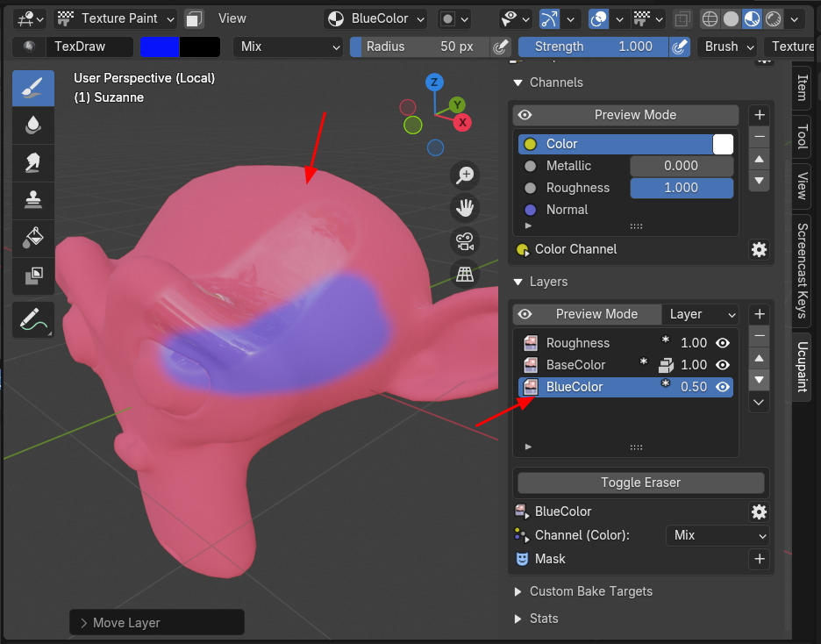Click the zoom viewport magnifier icon
The height and width of the screenshot is (644, 821).
point(464,175)
